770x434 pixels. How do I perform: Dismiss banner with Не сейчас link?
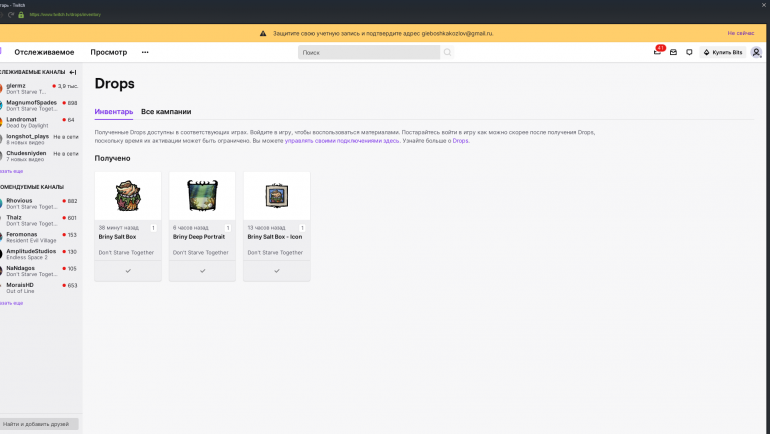[741, 33]
